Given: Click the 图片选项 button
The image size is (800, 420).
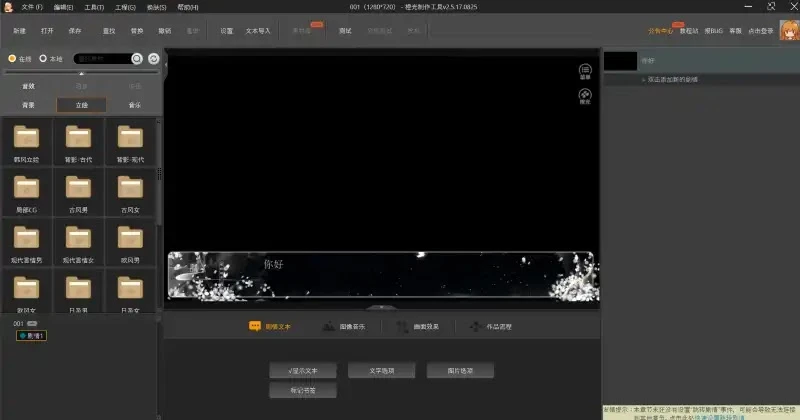Looking at the screenshot, I should coord(460,371).
